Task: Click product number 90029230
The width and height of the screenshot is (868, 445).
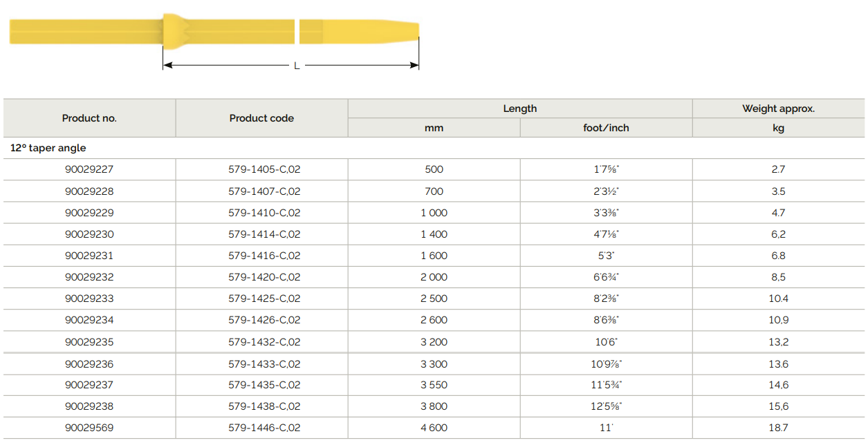Action: [x=89, y=234]
